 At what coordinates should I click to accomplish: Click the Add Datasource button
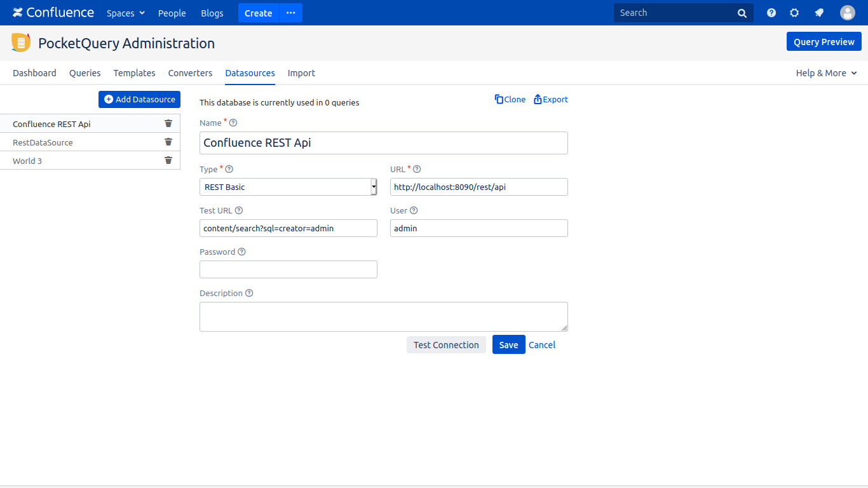click(x=140, y=99)
